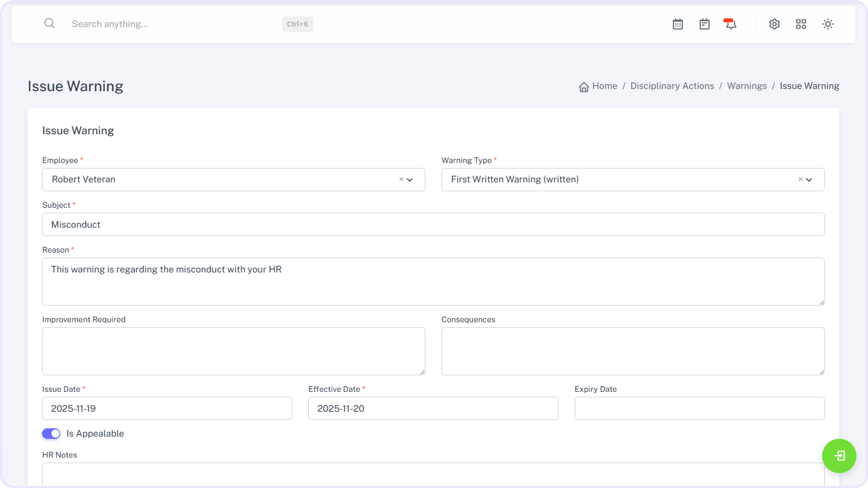The width and height of the screenshot is (868, 488).
Task: Click the calendar event note icon
Action: pos(704,24)
